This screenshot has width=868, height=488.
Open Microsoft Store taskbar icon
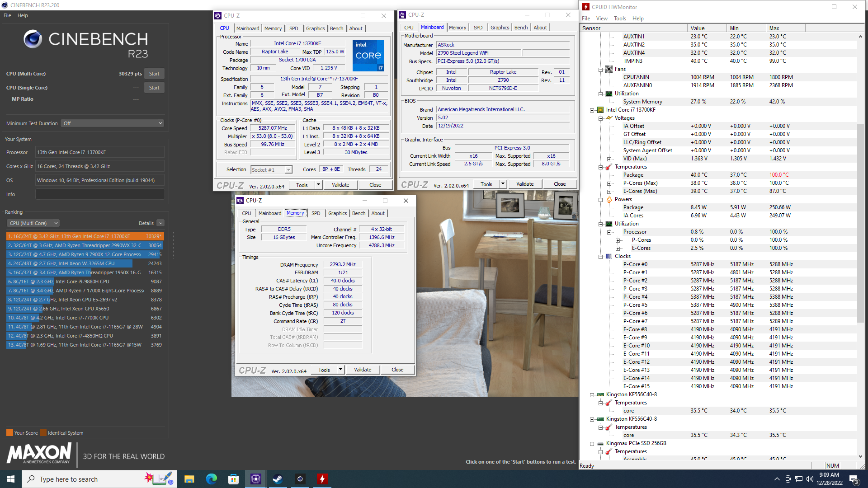tap(233, 479)
